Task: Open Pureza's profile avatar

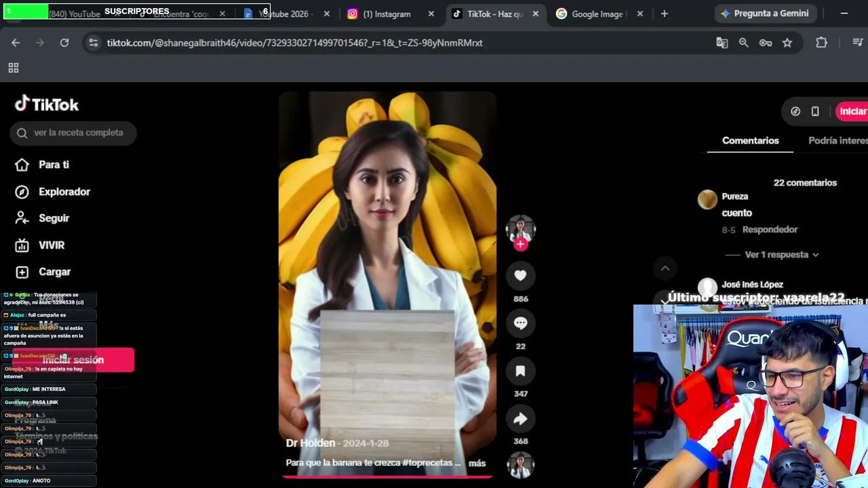Action: point(707,199)
